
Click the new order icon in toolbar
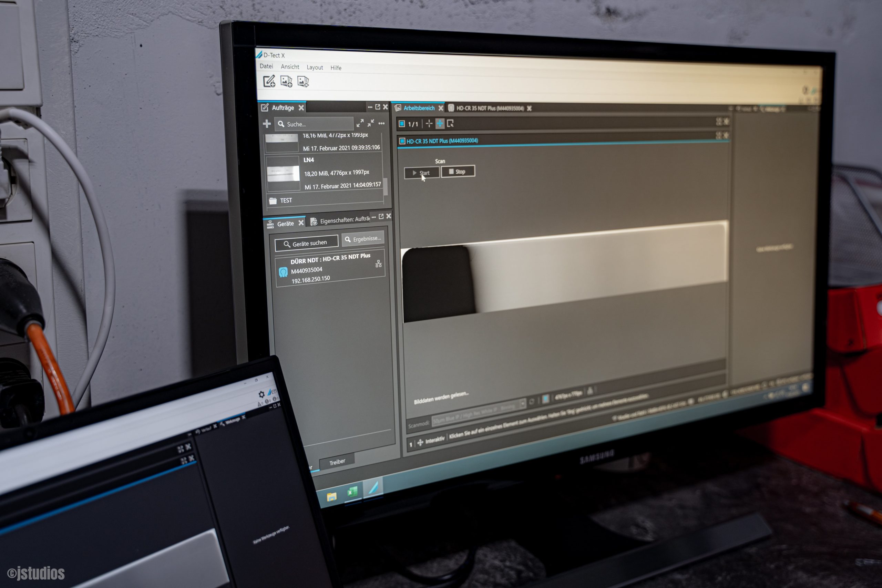pos(269,81)
